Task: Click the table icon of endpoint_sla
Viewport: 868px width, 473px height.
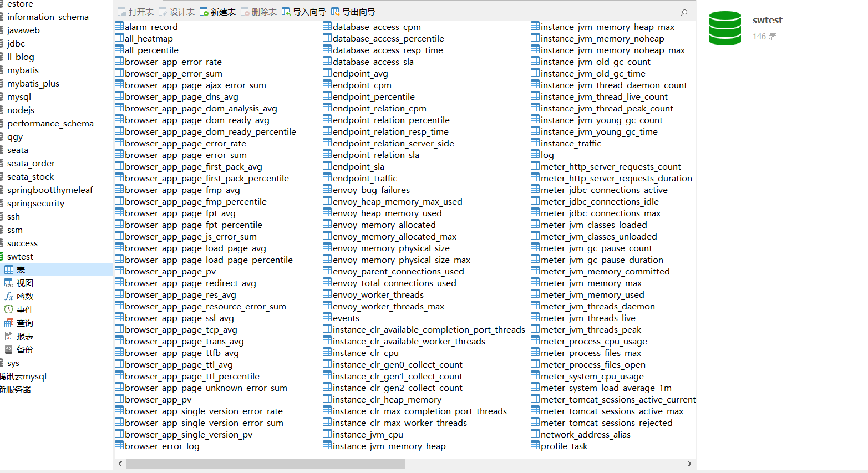Action: click(x=327, y=166)
